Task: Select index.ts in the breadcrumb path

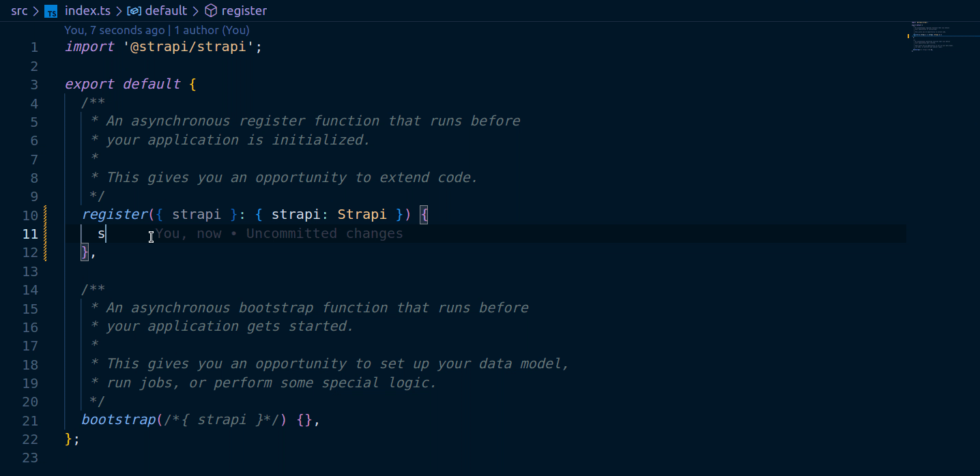Action: click(x=87, y=11)
